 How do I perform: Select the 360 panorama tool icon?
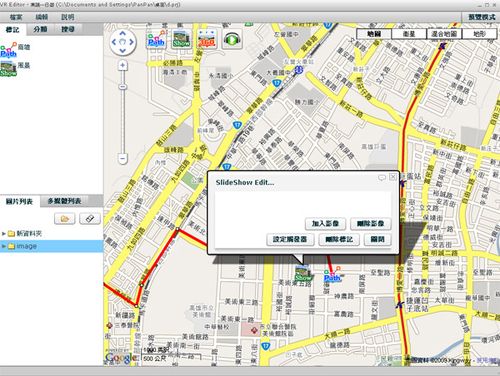207,39
